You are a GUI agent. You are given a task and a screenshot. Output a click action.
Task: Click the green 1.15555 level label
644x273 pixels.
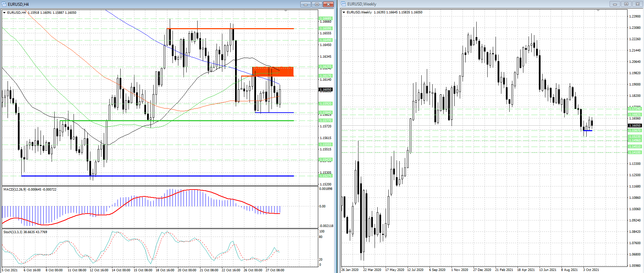[x=325, y=145]
